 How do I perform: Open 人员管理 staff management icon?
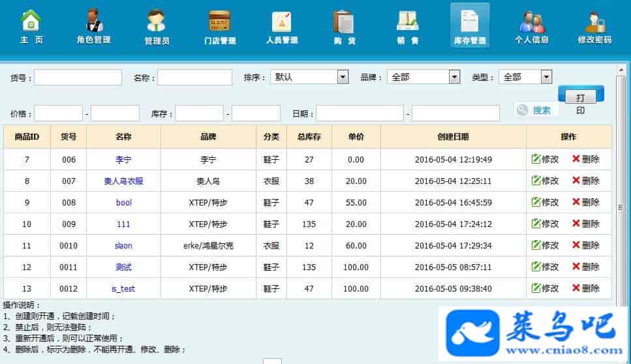click(282, 25)
